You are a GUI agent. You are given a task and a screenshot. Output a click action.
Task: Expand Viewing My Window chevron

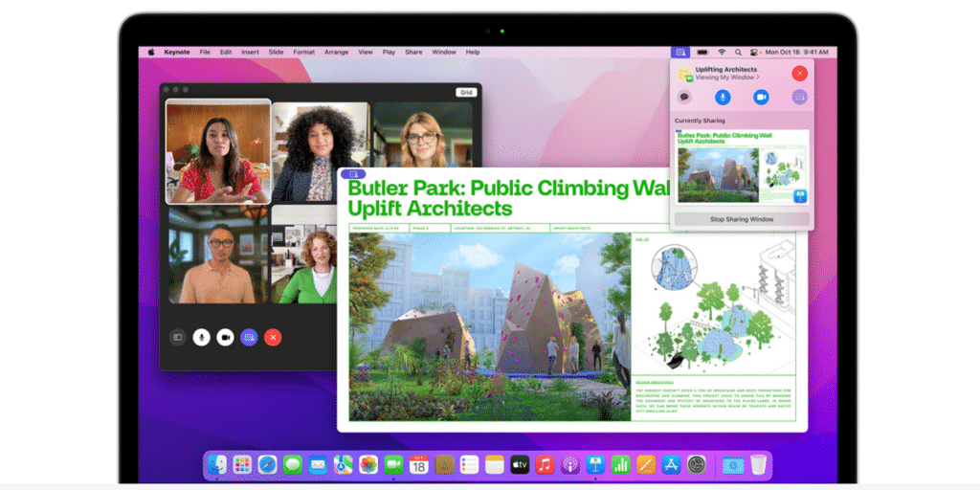[x=758, y=78]
